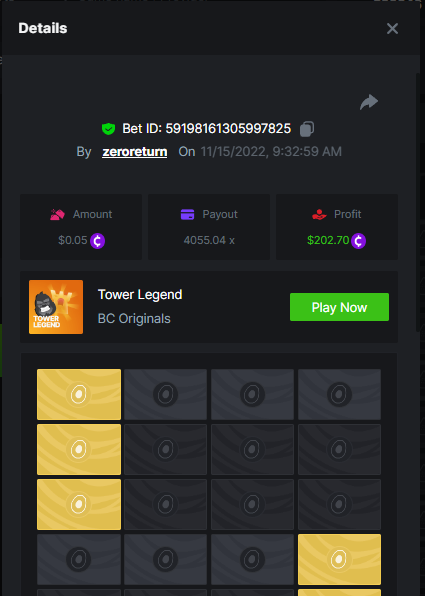Click the green verified shield icon
The width and height of the screenshot is (425, 596).
[108, 129]
